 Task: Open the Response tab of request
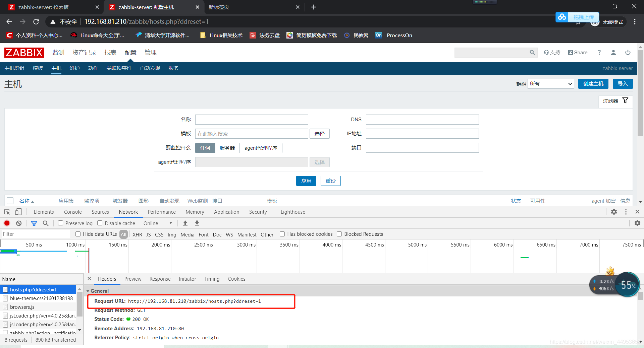pos(160,279)
